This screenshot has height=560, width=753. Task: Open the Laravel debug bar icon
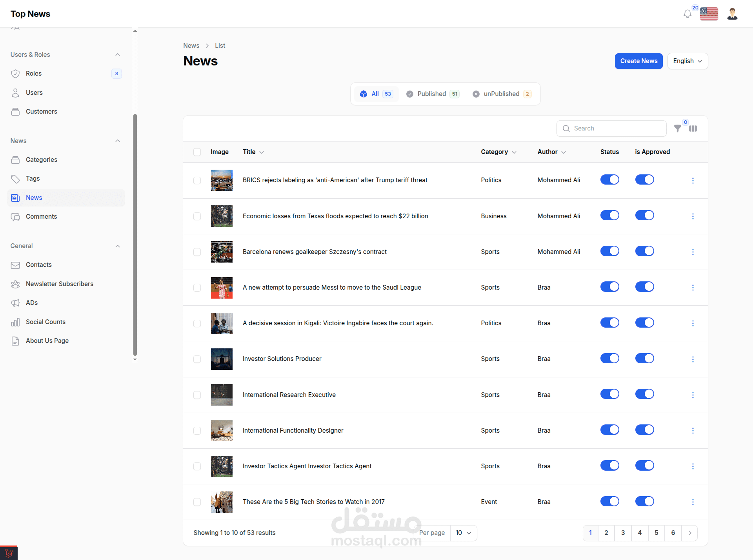point(9,553)
